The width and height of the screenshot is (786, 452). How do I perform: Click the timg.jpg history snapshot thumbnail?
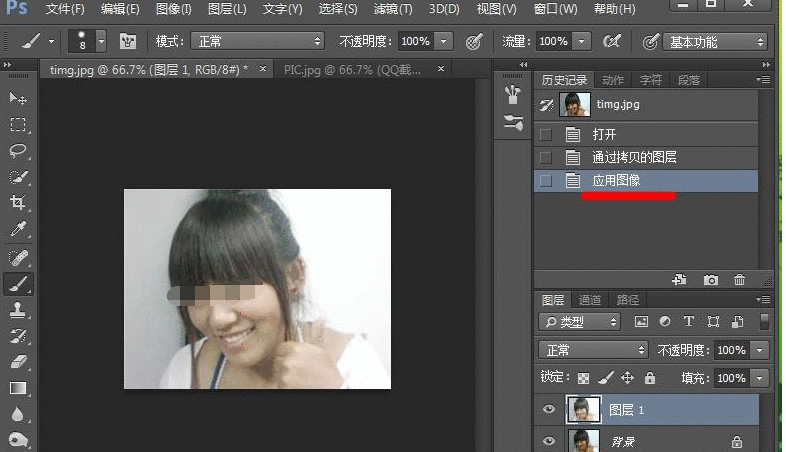click(x=574, y=104)
